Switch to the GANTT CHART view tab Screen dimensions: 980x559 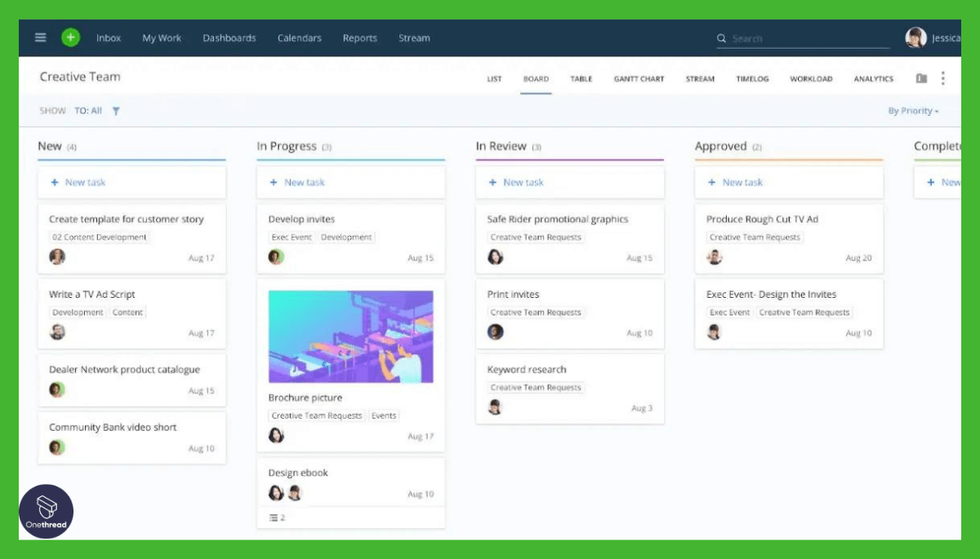[639, 78]
